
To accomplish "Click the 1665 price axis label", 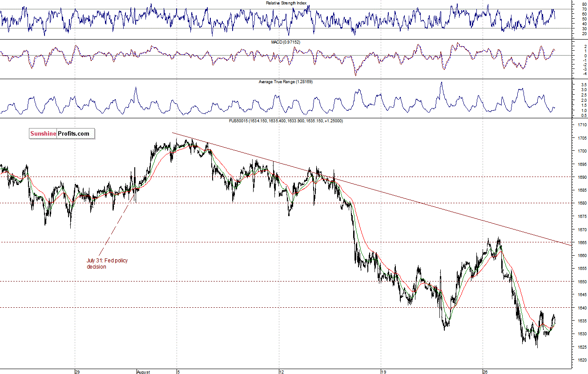I will [x=582, y=242].
